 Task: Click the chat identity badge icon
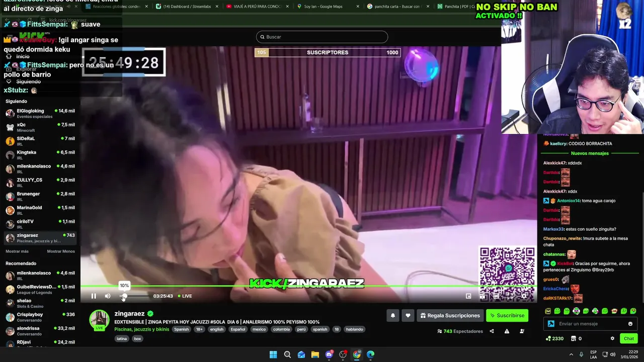(551, 324)
